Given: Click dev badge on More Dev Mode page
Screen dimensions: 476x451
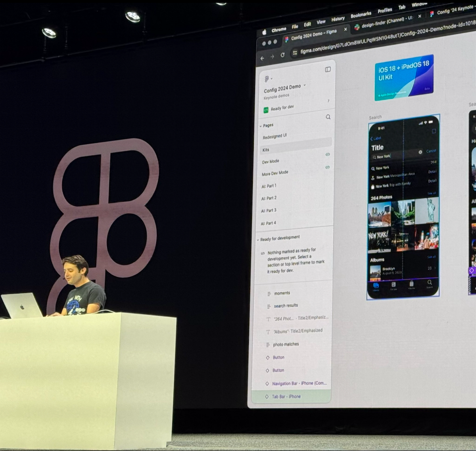Looking at the screenshot, I should pos(327,167).
